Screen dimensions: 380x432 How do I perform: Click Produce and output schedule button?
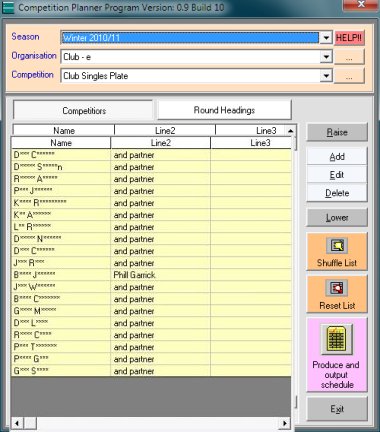coord(337,355)
